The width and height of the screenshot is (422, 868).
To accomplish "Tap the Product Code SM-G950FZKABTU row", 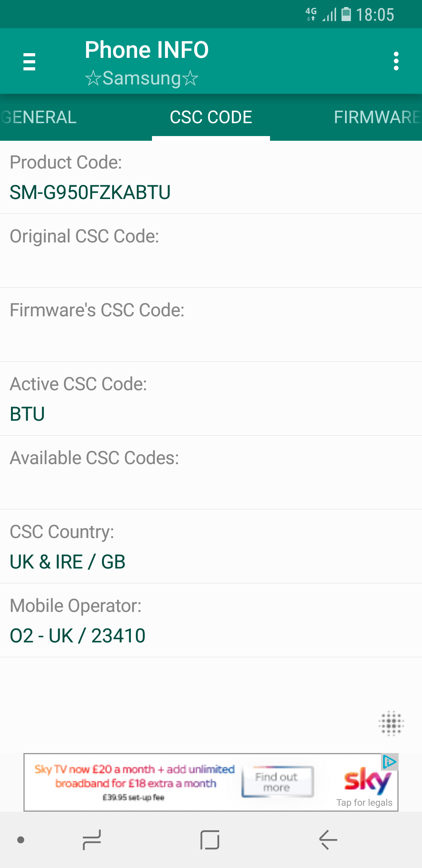I will (211, 178).
